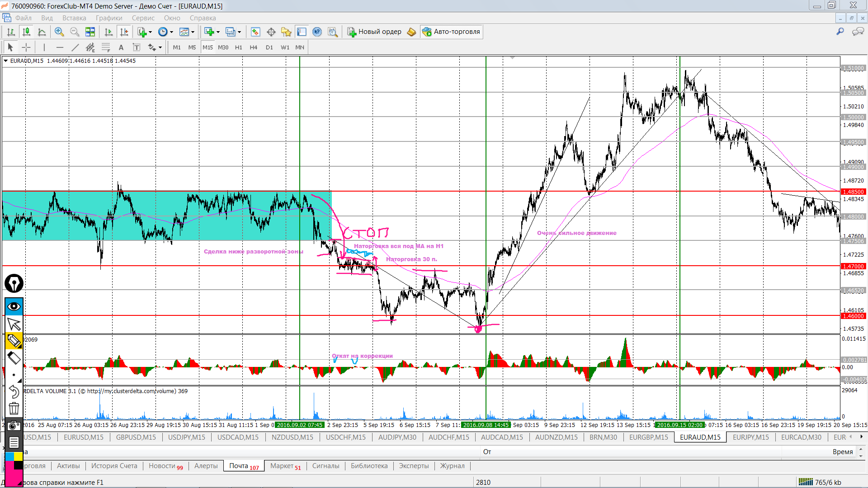Screen dimensions: 868x488
Task: Select the Epic Pen highlighter tool
Action: coord(14,341)
